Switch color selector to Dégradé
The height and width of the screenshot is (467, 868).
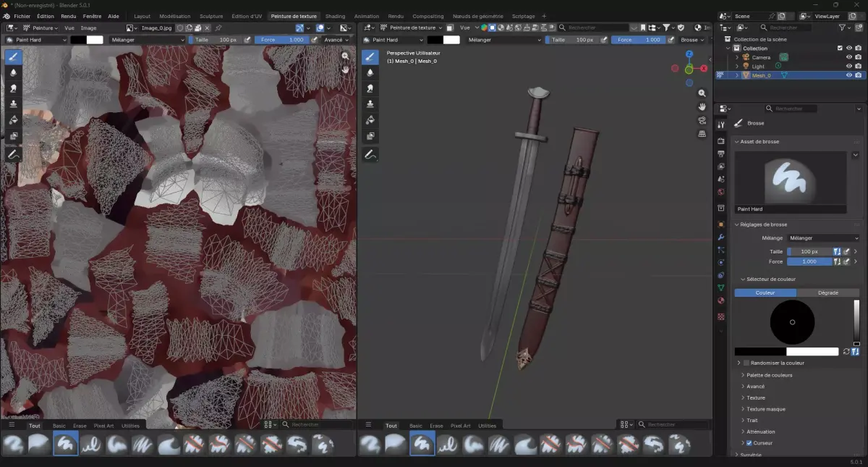828,293
